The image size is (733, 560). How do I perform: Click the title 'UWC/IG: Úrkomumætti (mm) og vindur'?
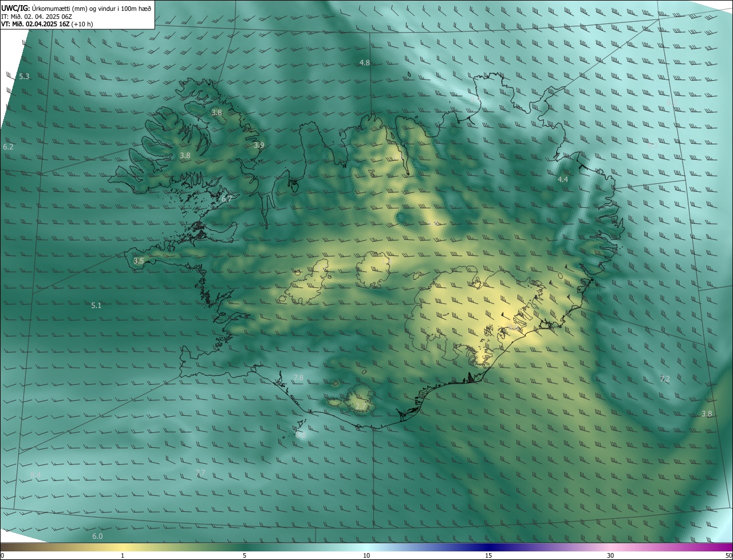click(76, 9)
